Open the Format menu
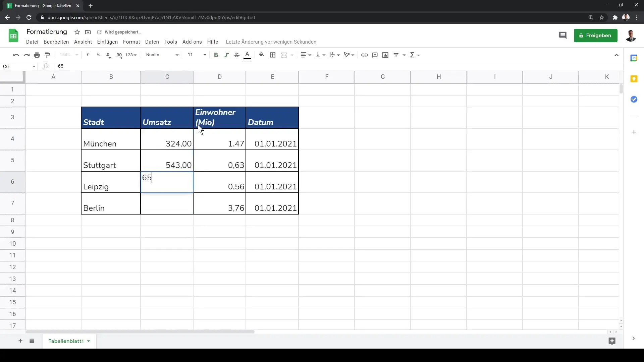Screen dimensions: 644x362 131,42
